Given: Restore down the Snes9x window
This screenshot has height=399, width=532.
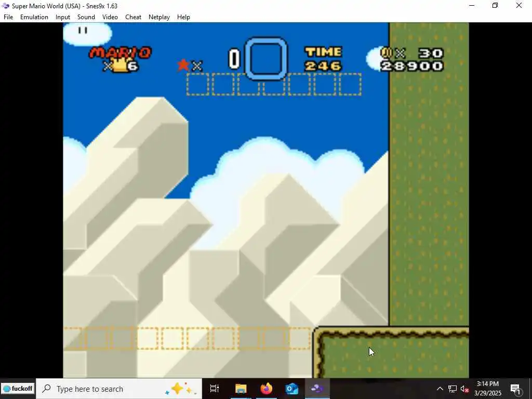Looking at the screenshot, I should click(495, 5).
